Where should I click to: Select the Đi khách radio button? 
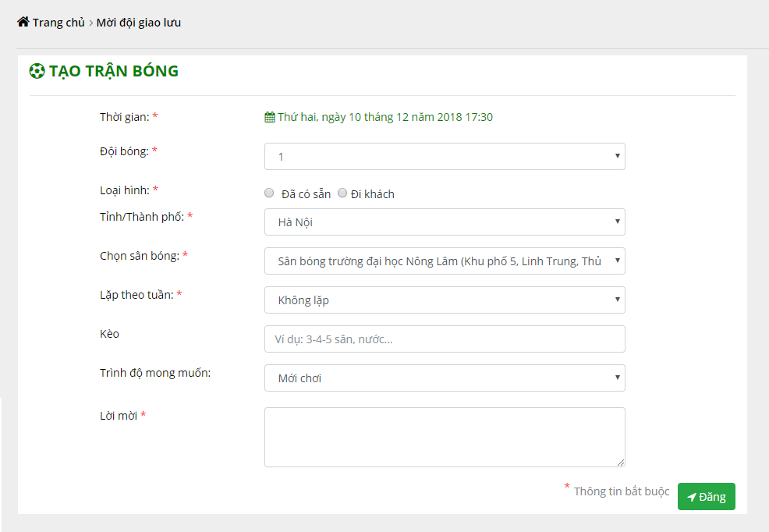(342, 193)
